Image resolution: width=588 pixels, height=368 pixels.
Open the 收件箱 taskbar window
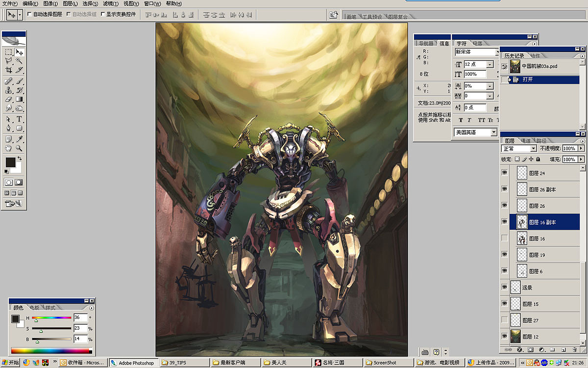[82, 363]
